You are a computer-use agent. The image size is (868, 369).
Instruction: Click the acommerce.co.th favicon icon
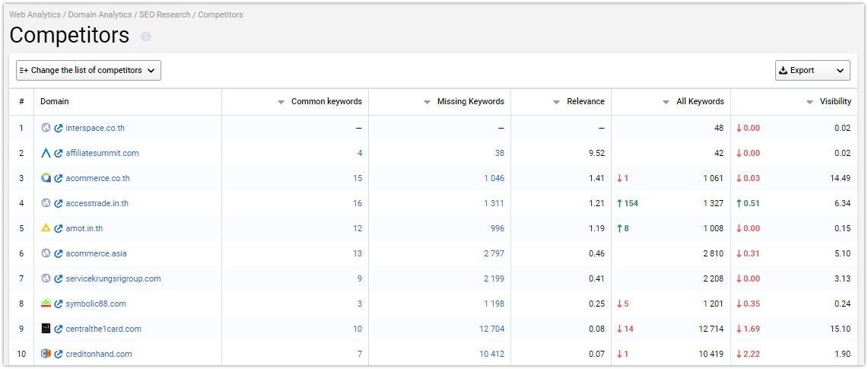pos(46,178)
